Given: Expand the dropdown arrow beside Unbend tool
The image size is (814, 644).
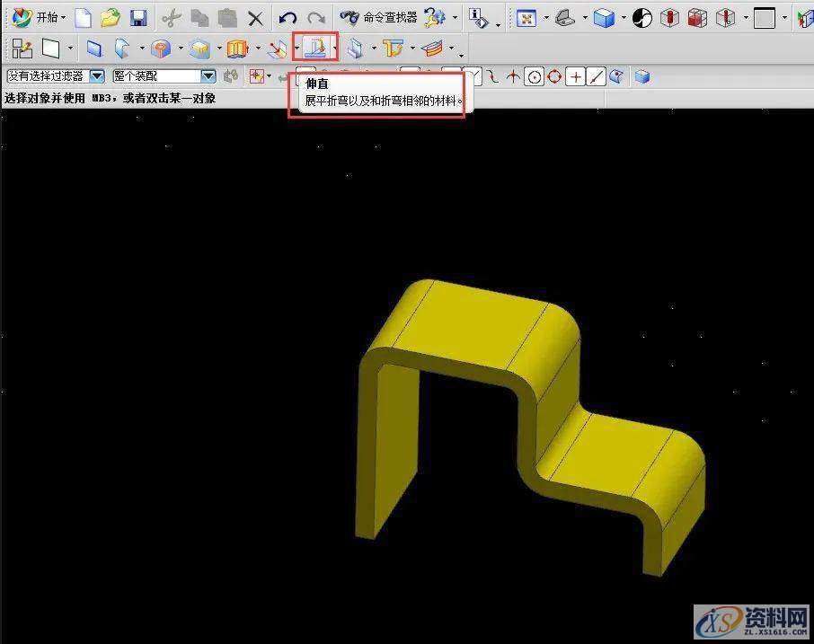Looking at the screenshot, I should point(335,49).
